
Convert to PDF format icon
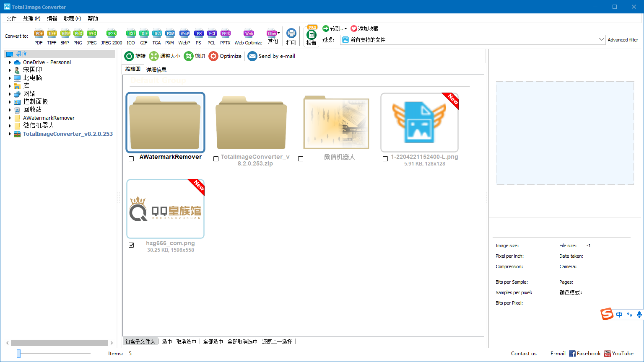point(39,36)
